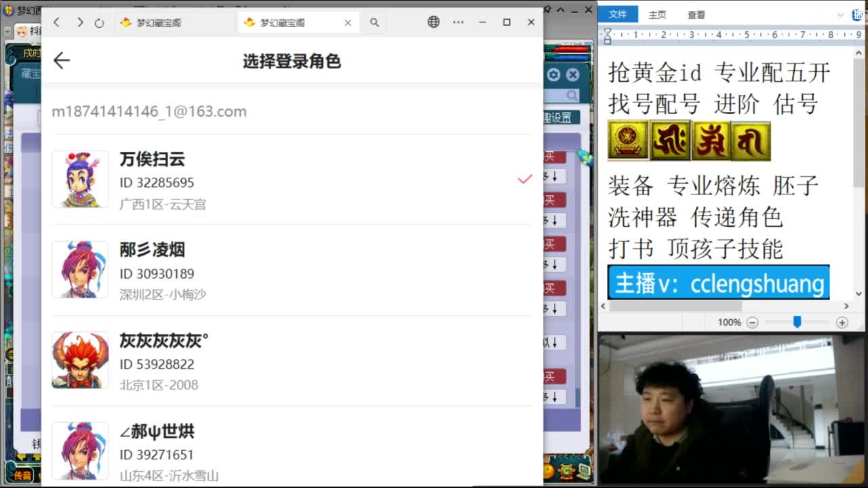The image size is (868, 488).
Task: Click a red 买 purchase button
Action: click(556, 156)
